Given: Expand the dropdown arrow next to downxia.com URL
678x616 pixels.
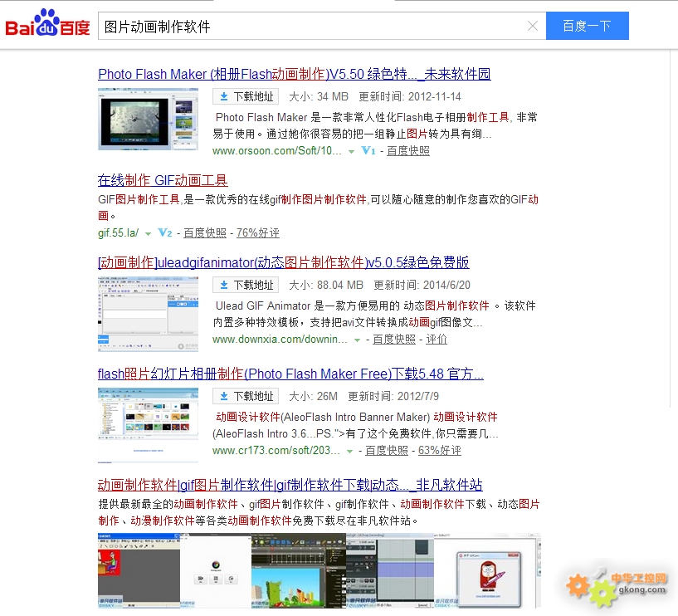Looking at the screenshot, I should [357, 340].
